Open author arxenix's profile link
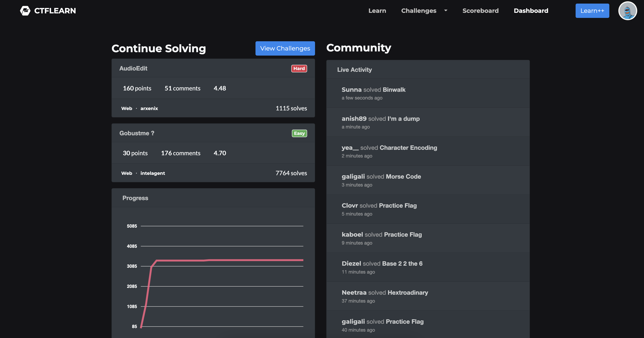Screen dimensions: 644x338 click(149, 108)
